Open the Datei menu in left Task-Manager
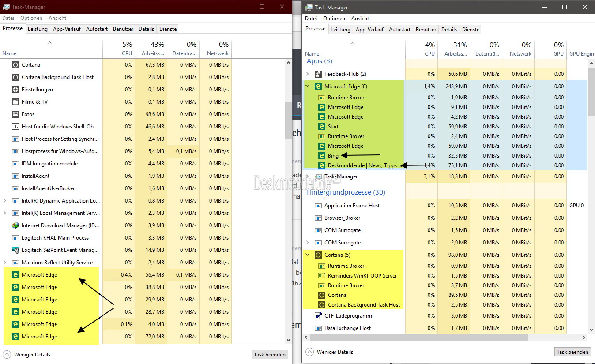595x364 pixels. 9,18
